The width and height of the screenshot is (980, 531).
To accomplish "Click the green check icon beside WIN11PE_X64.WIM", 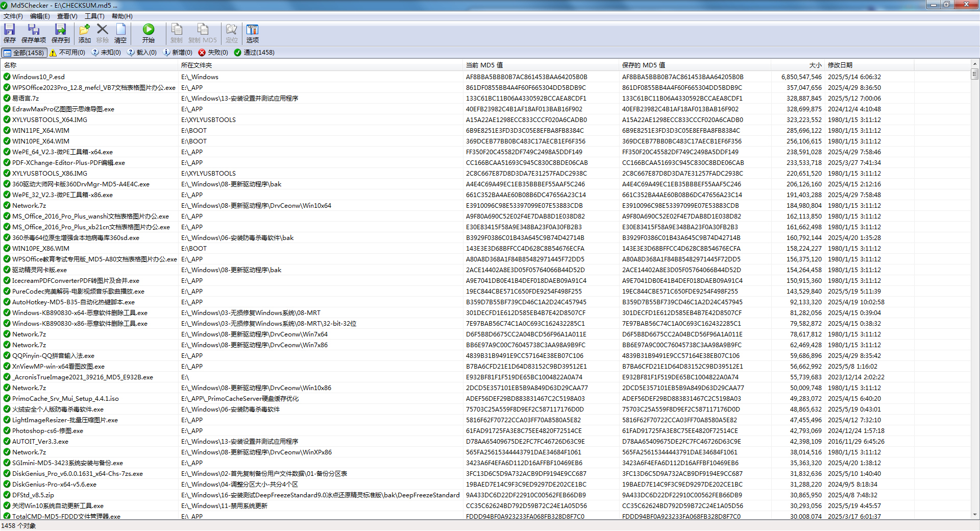I will 7,131.
